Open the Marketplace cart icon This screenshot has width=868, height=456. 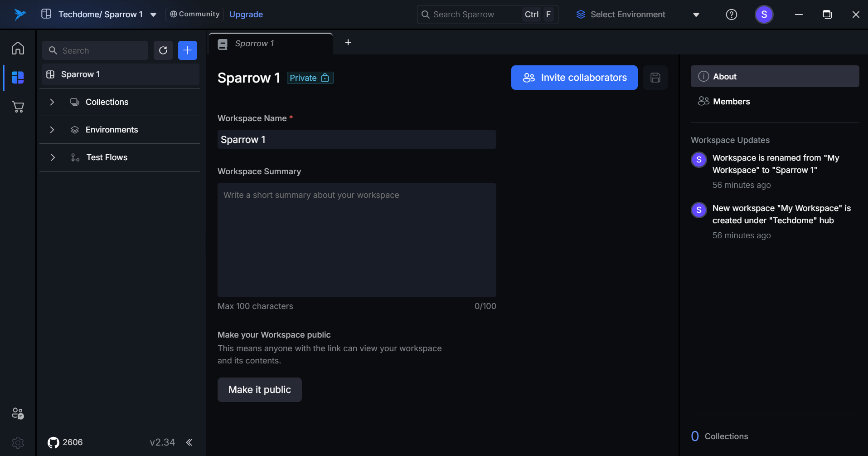[18, 107]
